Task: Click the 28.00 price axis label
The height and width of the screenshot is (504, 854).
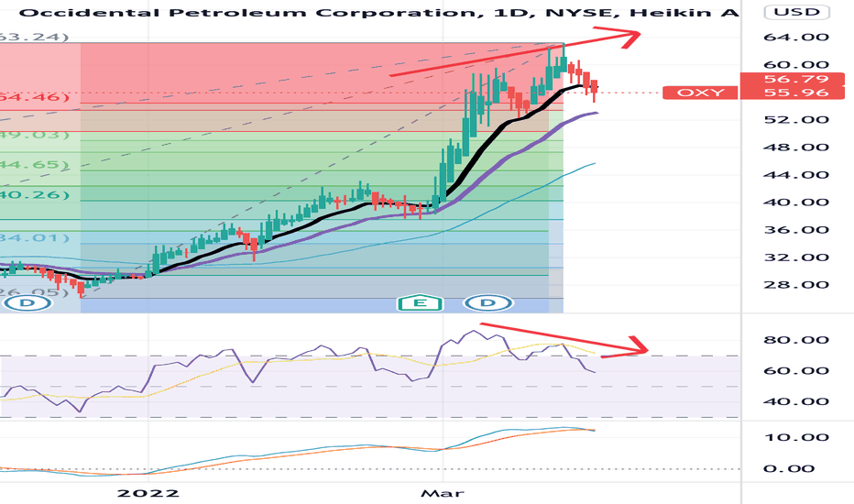Action: [796, 285]
